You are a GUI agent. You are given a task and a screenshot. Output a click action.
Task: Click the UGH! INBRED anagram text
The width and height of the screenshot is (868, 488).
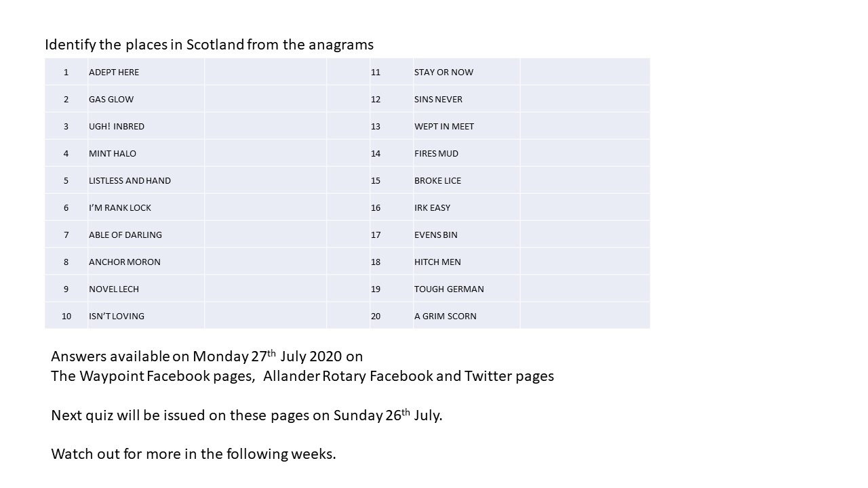pyautogui.click(x=117, y=126)
